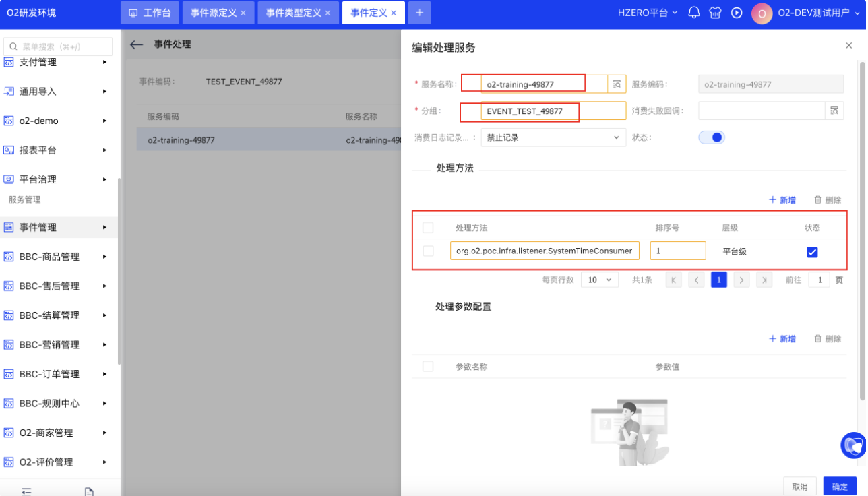Click the 确定 confirm button
The width and height of the screenshot is (868, 496).
point(840,486)
